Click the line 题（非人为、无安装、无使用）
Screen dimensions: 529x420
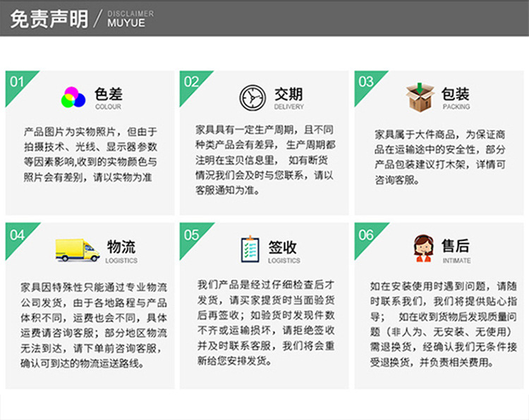point(442,331)
